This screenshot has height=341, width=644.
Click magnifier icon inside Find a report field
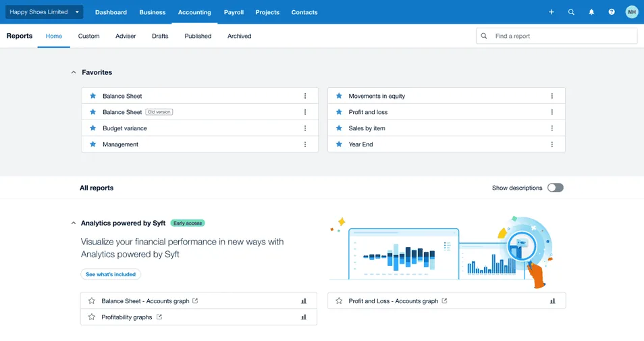point(484,36)
